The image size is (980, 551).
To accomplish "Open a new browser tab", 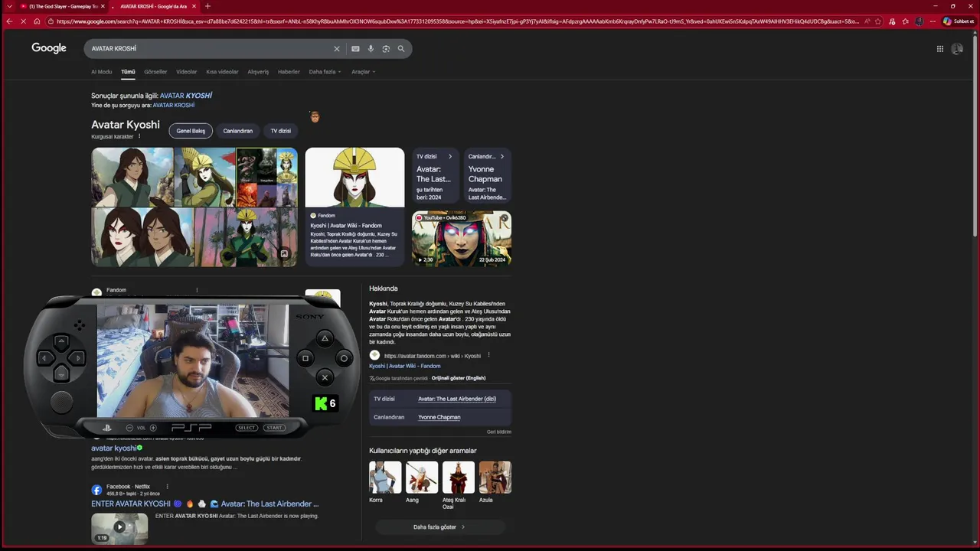I will point(207,6).
